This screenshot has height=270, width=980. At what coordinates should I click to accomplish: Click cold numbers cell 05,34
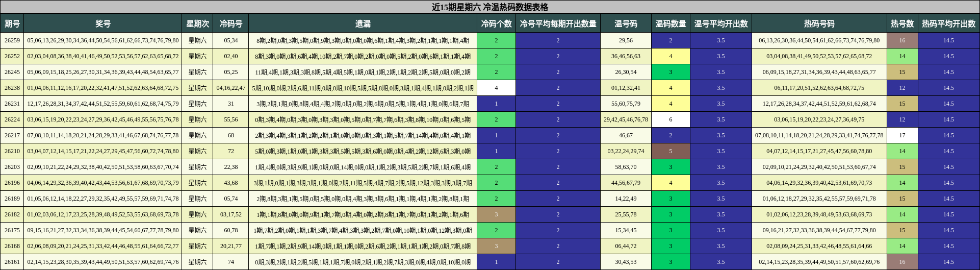click(231, 40)
